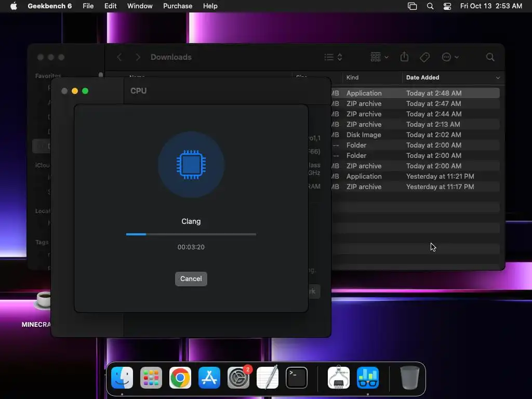Open Finder group-by dropdown
532x399 pixels.
[379, 57]
